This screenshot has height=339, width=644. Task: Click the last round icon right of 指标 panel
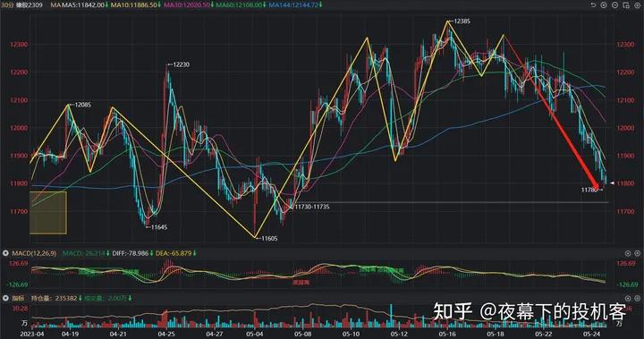click(x=639, y=299)
